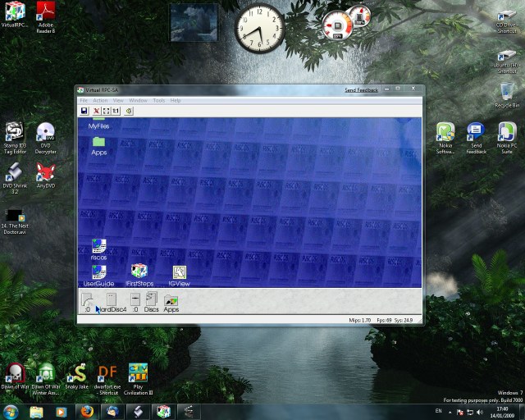Click the Windows Start button
This screenshot has height=420, width=525.
coord(11,411)
